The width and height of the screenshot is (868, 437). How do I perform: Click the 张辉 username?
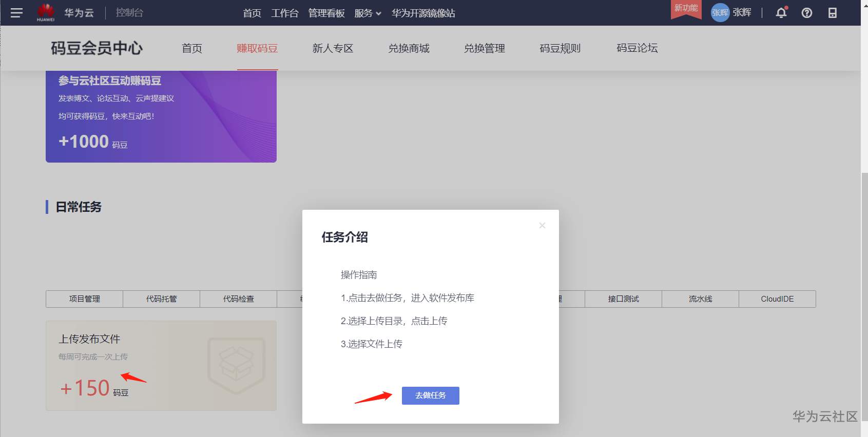(x=742, y=13)
